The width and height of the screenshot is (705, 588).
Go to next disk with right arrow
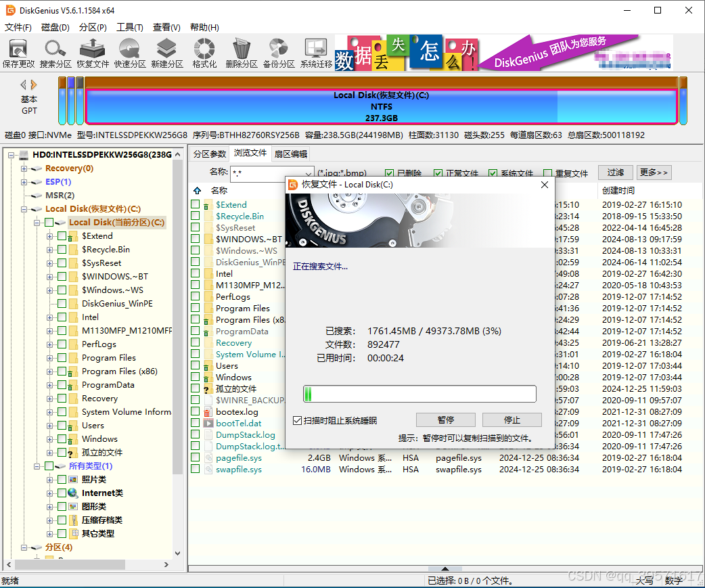34,85
